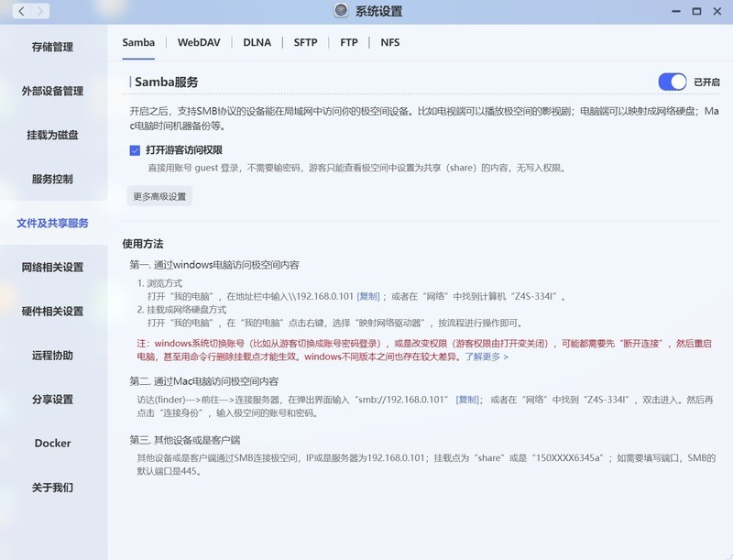Open the DLNA tab
The width and height of the screenshot is (733, 560).
click(x=257, y=42)
